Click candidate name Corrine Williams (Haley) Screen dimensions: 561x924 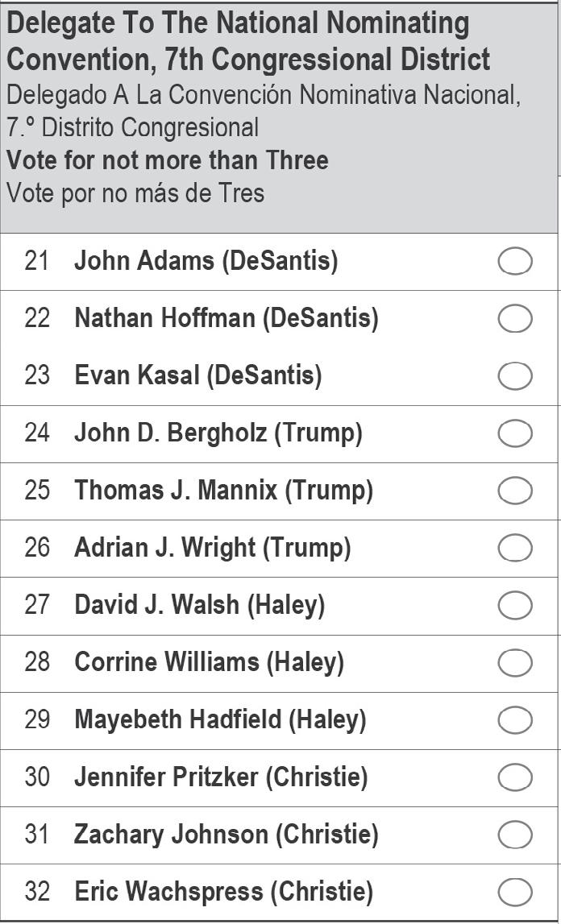coord(209,662)
